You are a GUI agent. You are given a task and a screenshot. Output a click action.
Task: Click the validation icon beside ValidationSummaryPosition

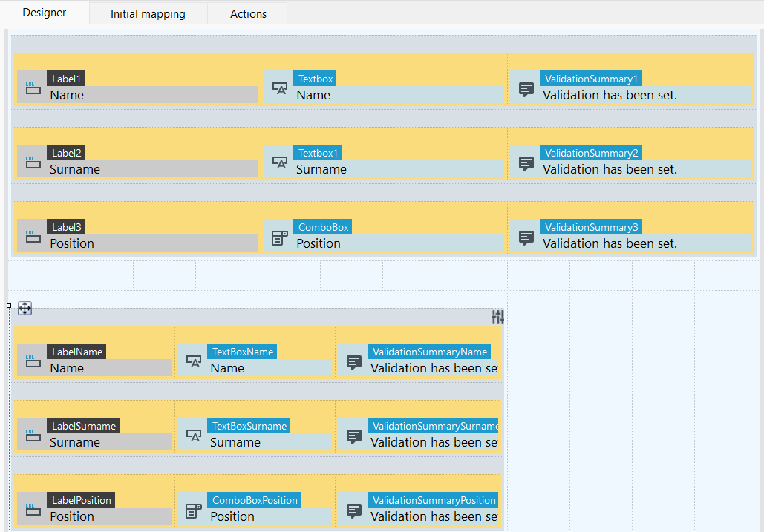(x=354, y=511)
